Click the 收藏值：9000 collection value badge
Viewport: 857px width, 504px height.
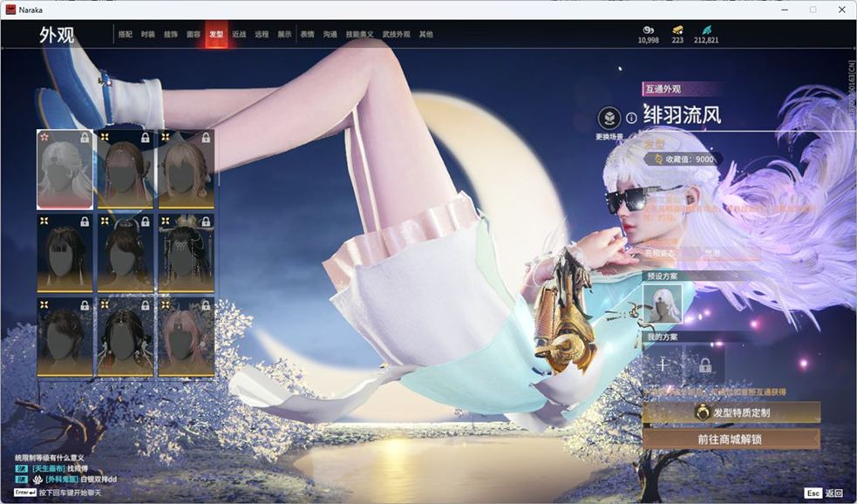pyautogui.click(x=684, y=159)
